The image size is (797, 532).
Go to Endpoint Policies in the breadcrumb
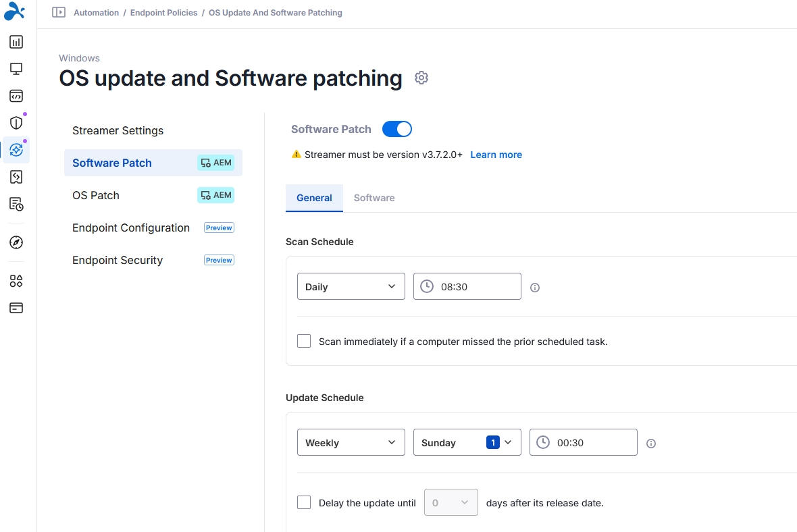click(163, 13)
